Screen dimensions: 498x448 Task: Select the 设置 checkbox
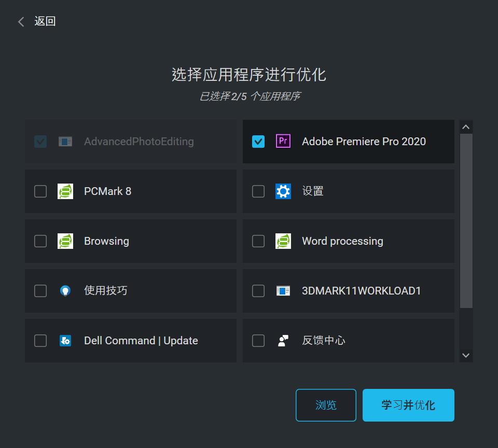258,191
